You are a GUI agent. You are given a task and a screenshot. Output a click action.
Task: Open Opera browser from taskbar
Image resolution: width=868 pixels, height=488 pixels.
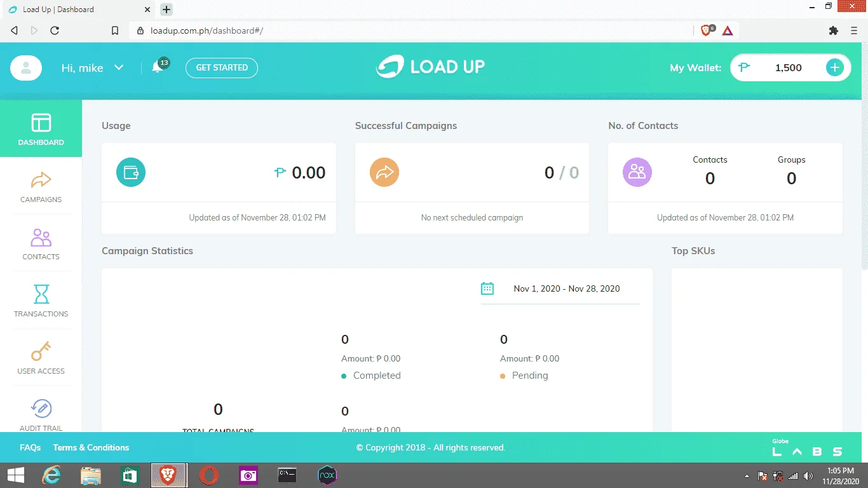point(208,475)
